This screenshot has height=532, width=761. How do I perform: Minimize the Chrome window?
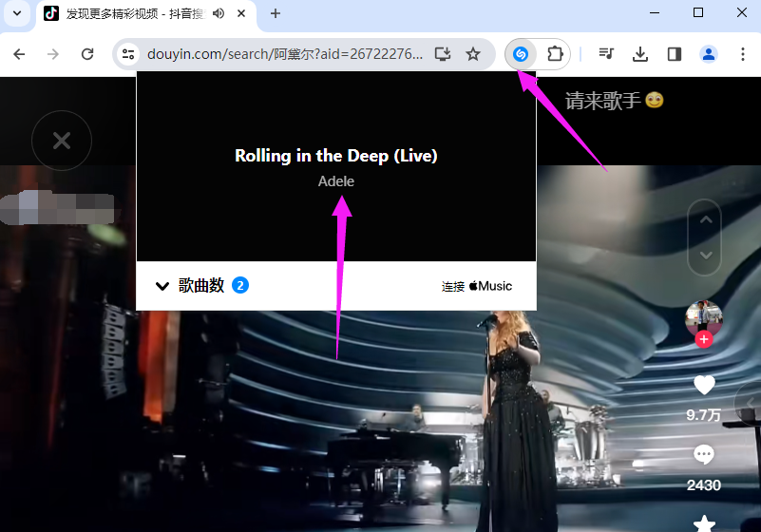tap(655, 13)
